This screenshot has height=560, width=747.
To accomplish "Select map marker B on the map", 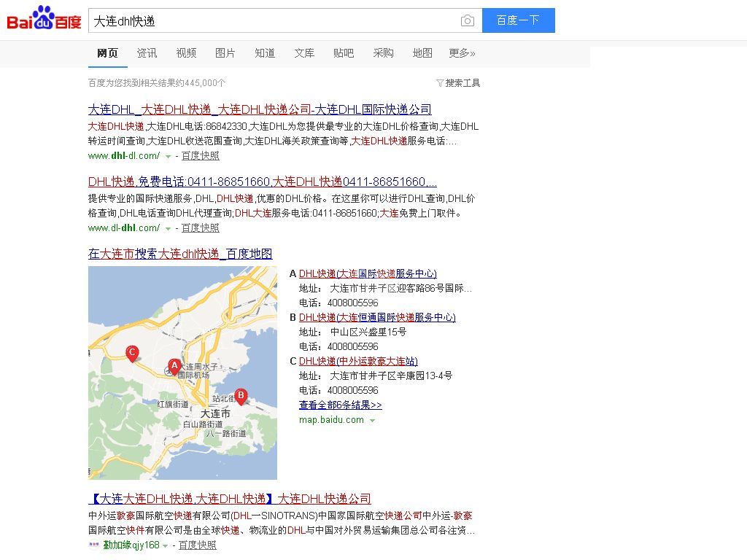I will tap(241, 396).
